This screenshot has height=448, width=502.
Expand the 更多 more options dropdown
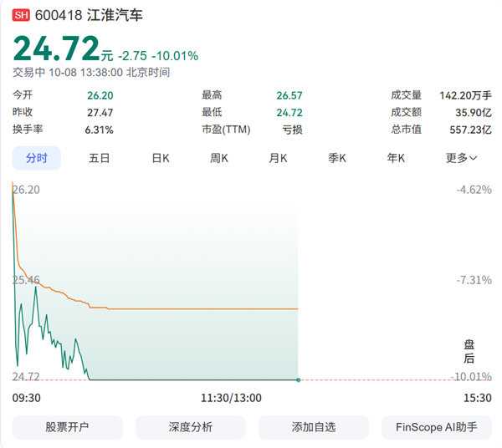461,158
